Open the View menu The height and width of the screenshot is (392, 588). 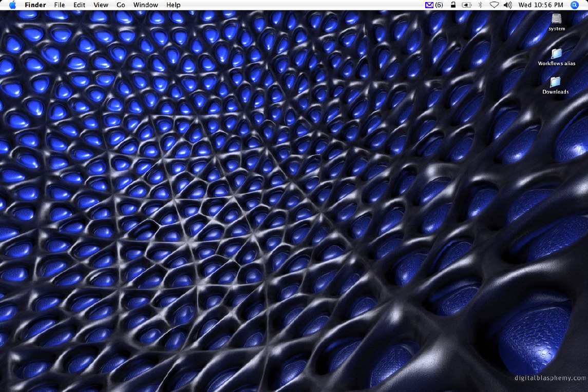tap(101, 5)
